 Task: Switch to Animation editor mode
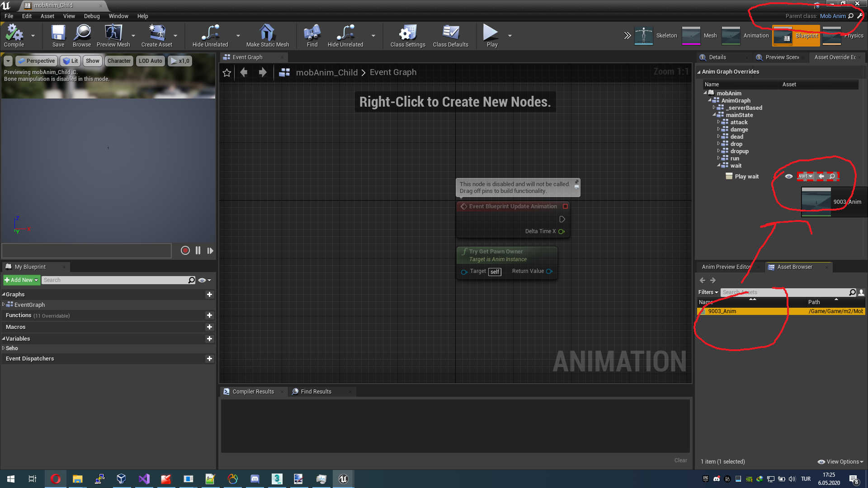tap(745, 36)
